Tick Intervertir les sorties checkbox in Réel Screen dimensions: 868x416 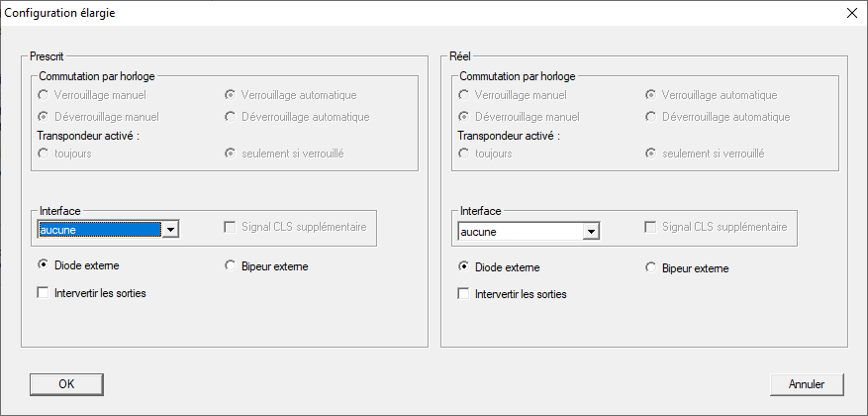pos(464,294)
